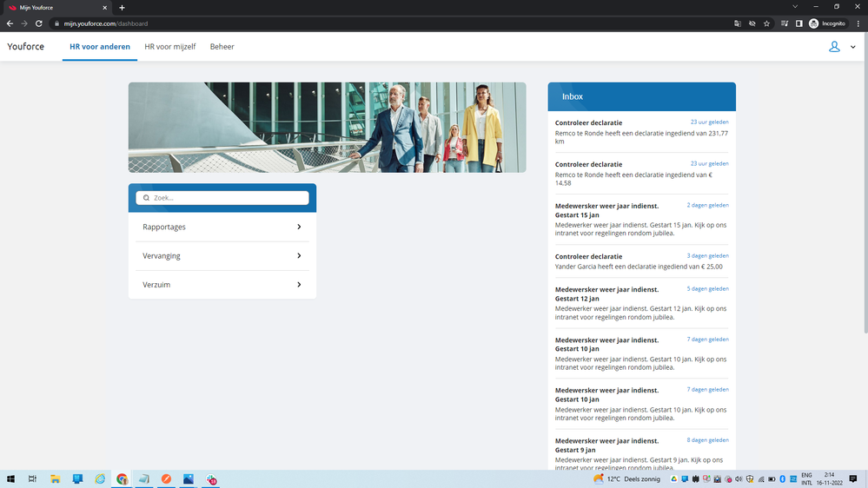Close the Mijn Youforce tab
The image size is (868, 488).
(104, 8)
